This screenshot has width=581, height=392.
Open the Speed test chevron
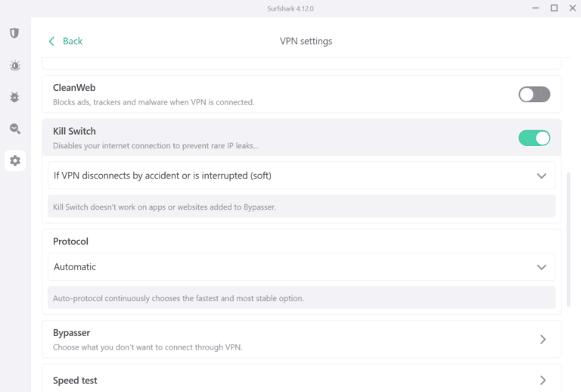tap(542, 380)
